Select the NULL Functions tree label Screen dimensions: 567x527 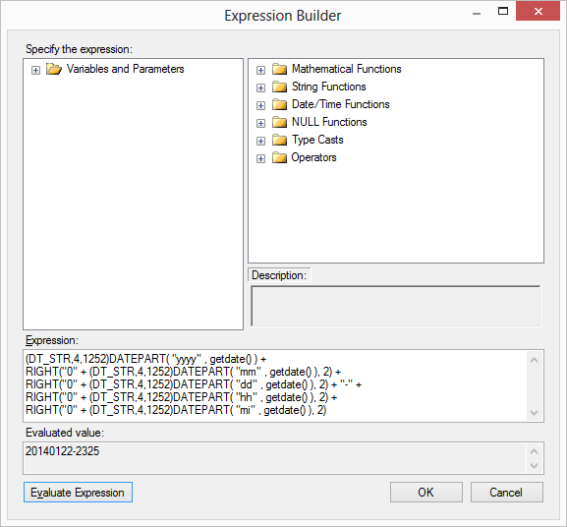[329, 122]
